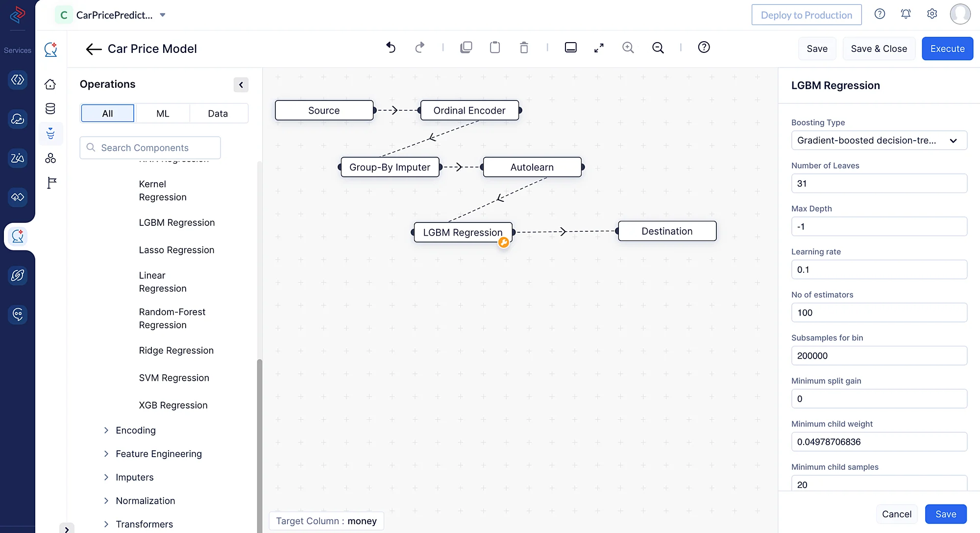
Task: Open the notifications bell icon
Action: point(906,14)
